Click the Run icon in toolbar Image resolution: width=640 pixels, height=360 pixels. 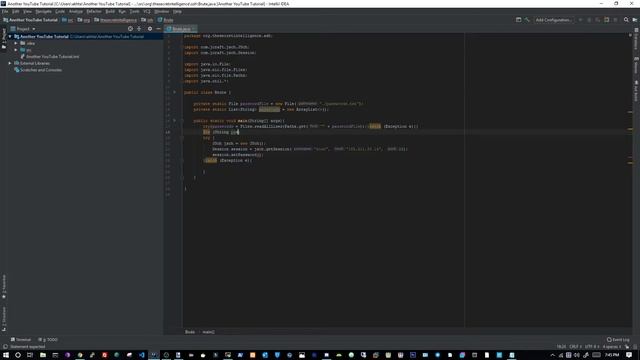tap(580, 20)
